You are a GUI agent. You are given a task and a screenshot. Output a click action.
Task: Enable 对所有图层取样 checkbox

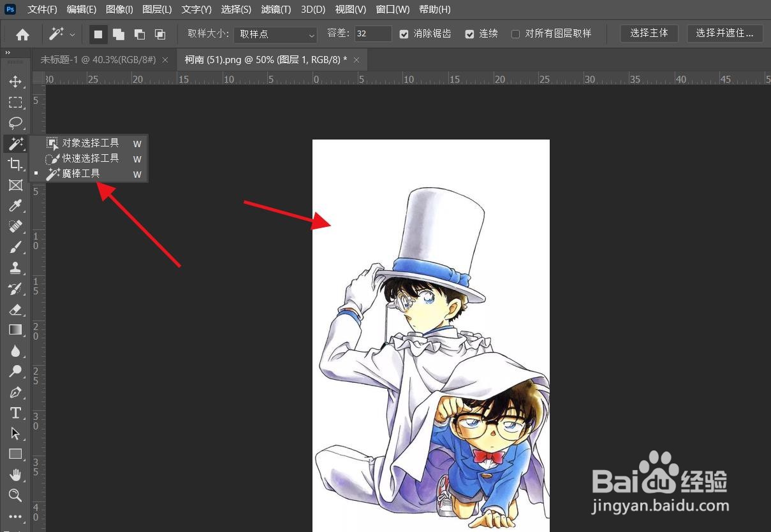tap(515, 34)
